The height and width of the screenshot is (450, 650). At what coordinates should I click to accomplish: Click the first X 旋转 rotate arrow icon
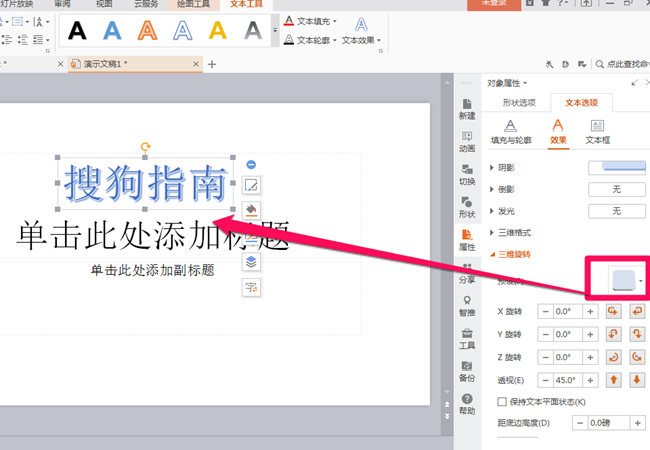(613, 311)
